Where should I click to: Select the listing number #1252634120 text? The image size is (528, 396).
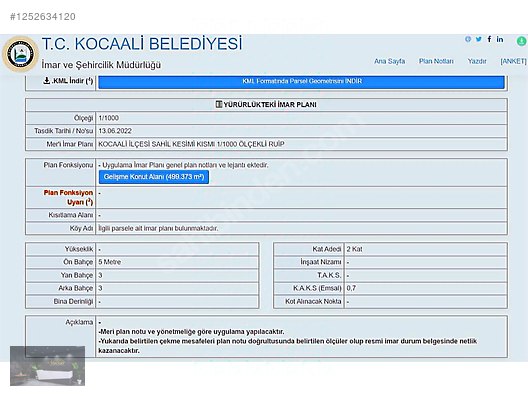[x=43, y=17]
